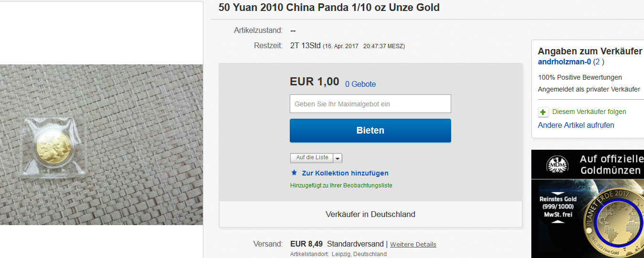The width and height of the screenshot is (644, 258).
Task: Open the seller feedback score (2)
Action: click(x=599, y=62)
